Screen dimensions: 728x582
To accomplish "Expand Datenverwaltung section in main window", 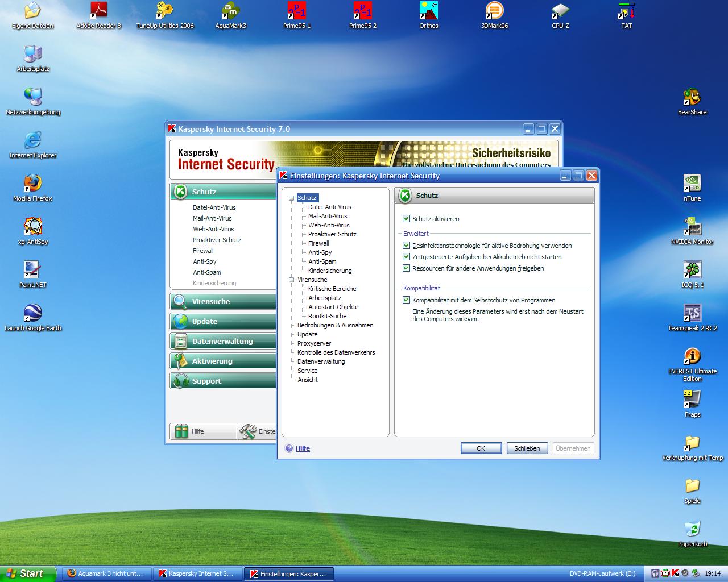I will [223, 341].
